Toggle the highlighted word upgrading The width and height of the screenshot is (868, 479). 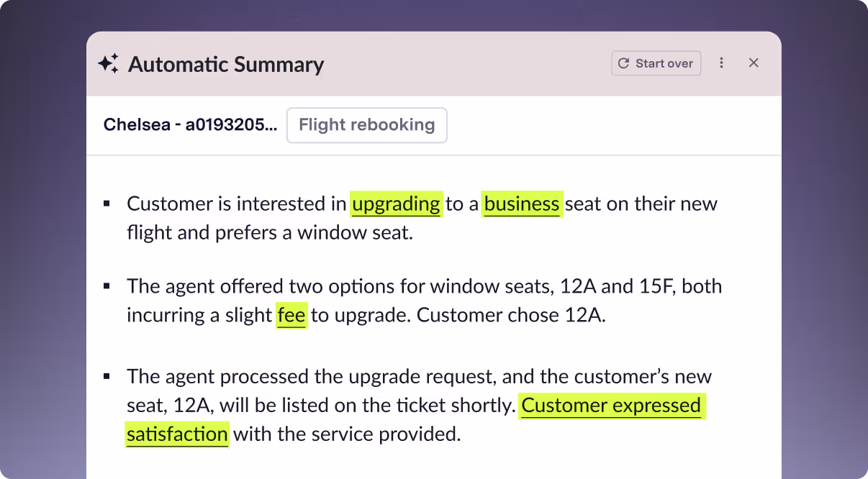(395, 204)
